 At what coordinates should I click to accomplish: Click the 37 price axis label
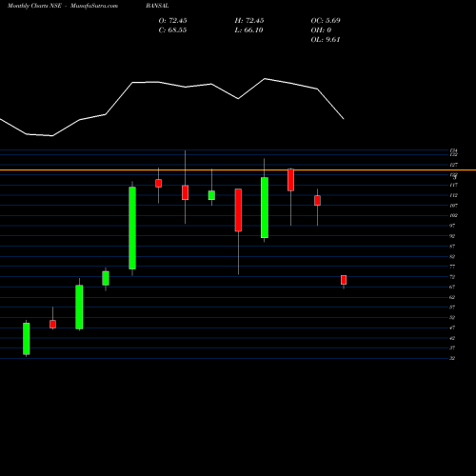452,347
